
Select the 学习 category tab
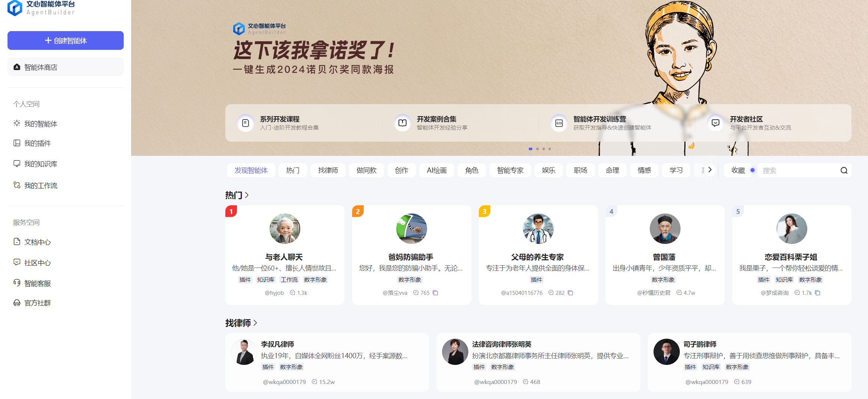pos(676,170)
